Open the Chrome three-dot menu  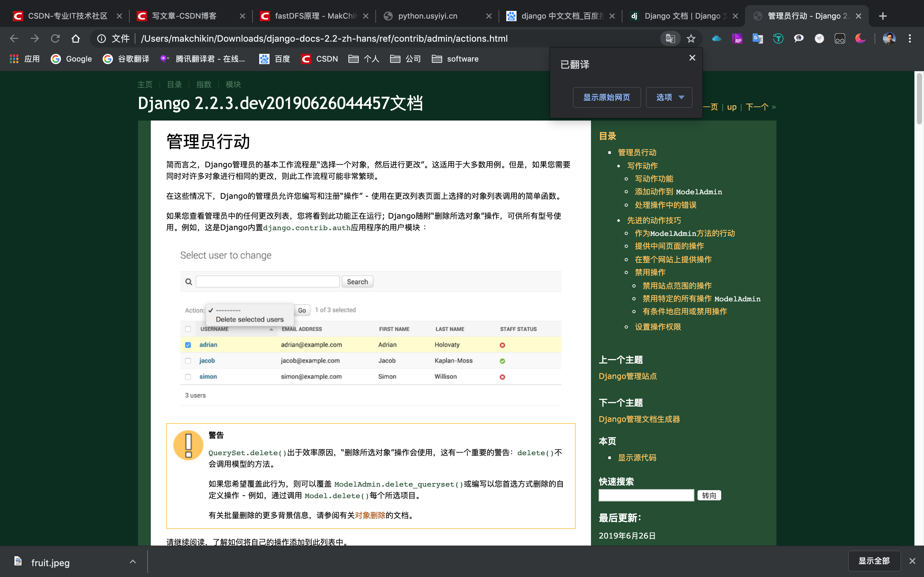[910, 38]
